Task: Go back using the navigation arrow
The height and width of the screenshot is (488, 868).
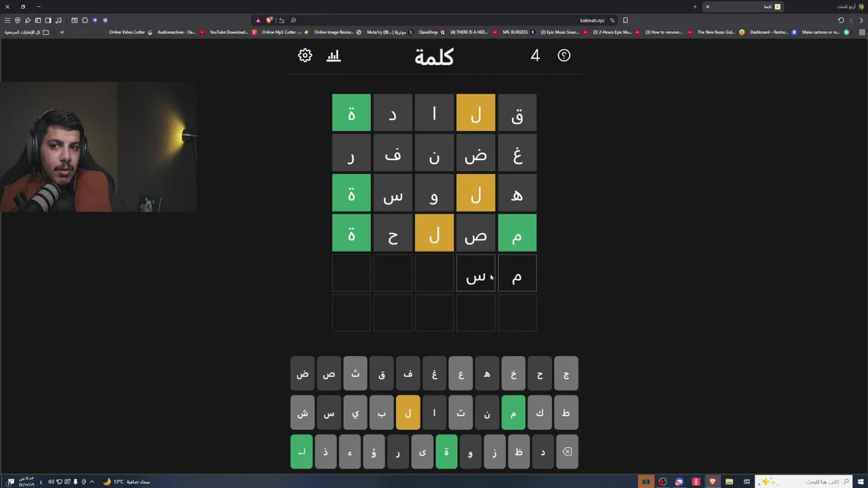Action: coord(861,20)
